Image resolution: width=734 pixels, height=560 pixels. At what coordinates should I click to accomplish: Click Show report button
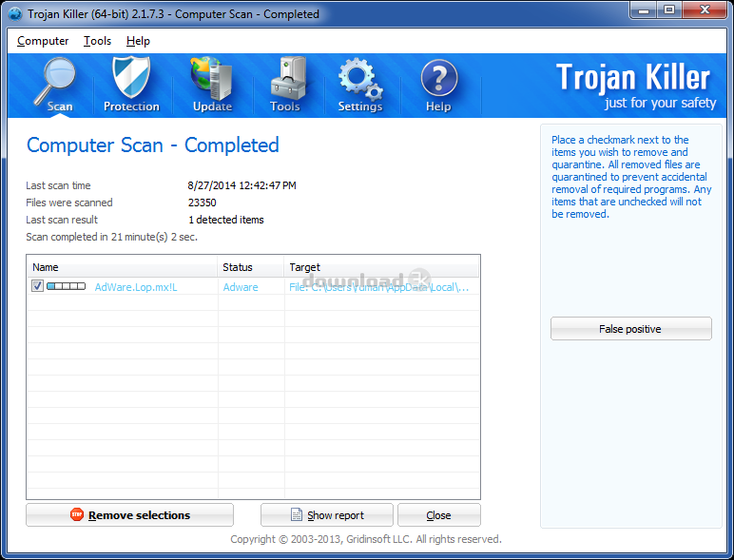coord(327,515)
